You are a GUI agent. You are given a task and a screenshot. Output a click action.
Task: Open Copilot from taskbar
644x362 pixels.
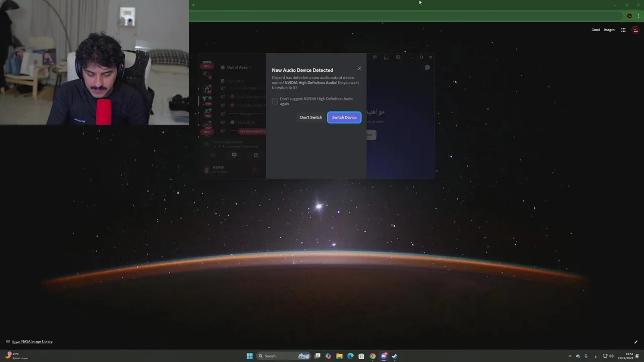328,356
